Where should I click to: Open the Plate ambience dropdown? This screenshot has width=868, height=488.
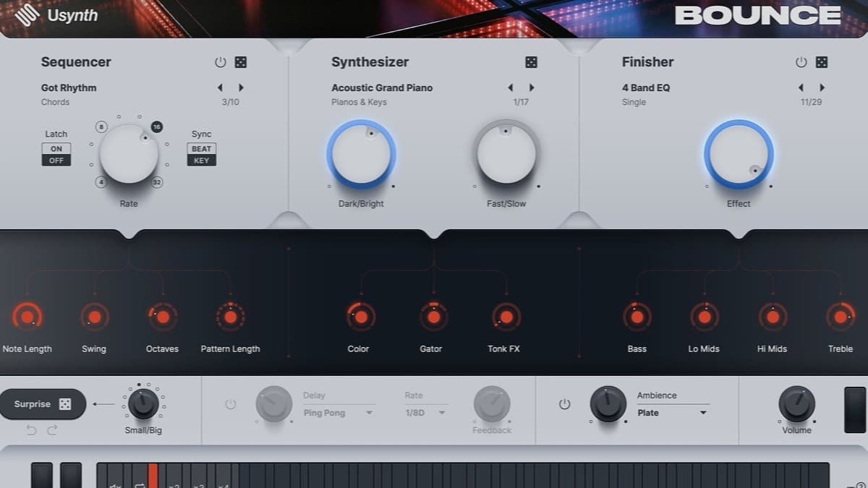click(x=672, y=413)
